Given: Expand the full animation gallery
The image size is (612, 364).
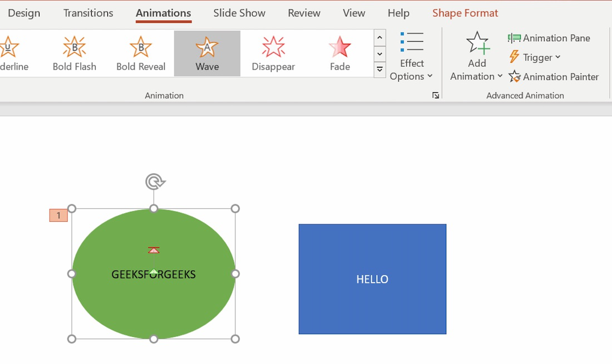Looking at the screenshot, I should pyautogui.click(x=379, y=70).
